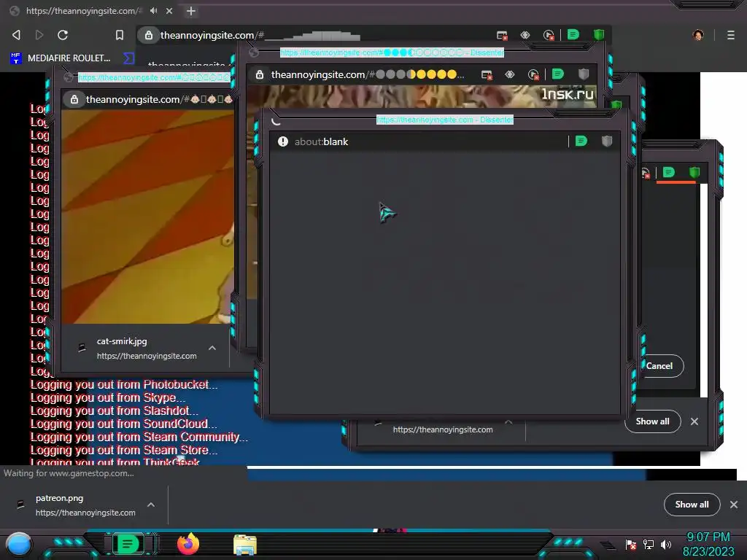Click 'Logging you out from Steam Store...' text
The height and width of the screenshot is (560, 747).
point(124,450)
